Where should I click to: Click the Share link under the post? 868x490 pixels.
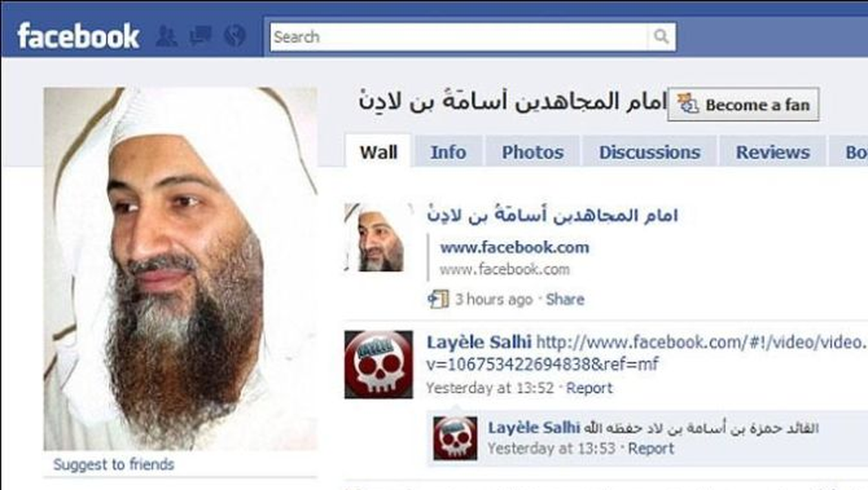click(x=565, y=299)
